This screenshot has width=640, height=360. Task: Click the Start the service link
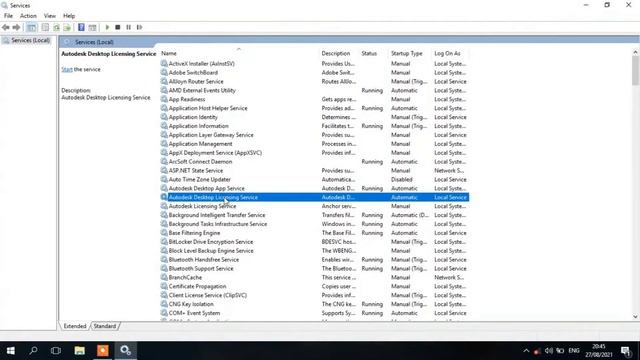[67, 69]
